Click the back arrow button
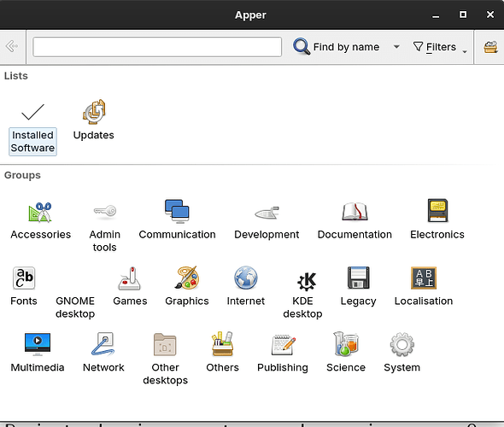The image size is (504, 427). point(12,47)
